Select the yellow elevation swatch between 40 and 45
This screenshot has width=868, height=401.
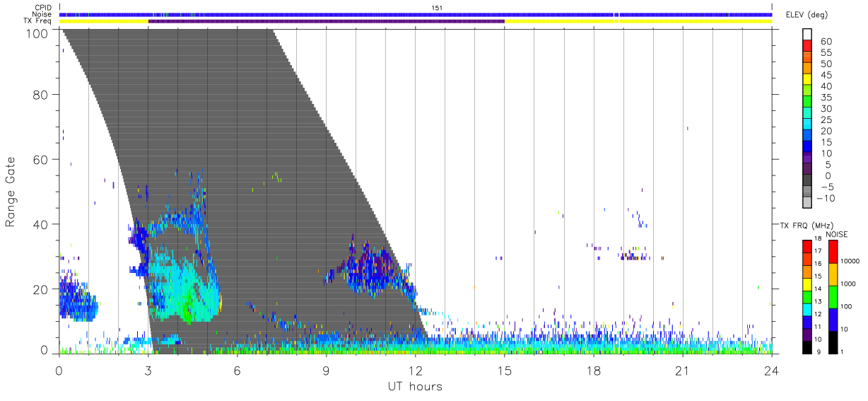coord(807,81)
